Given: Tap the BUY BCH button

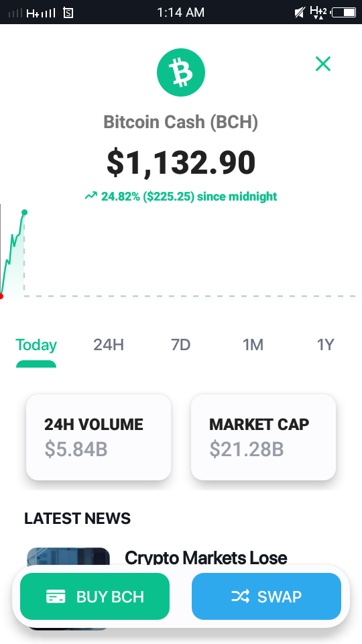Looking at the screenshot, I should coord(95,596).
